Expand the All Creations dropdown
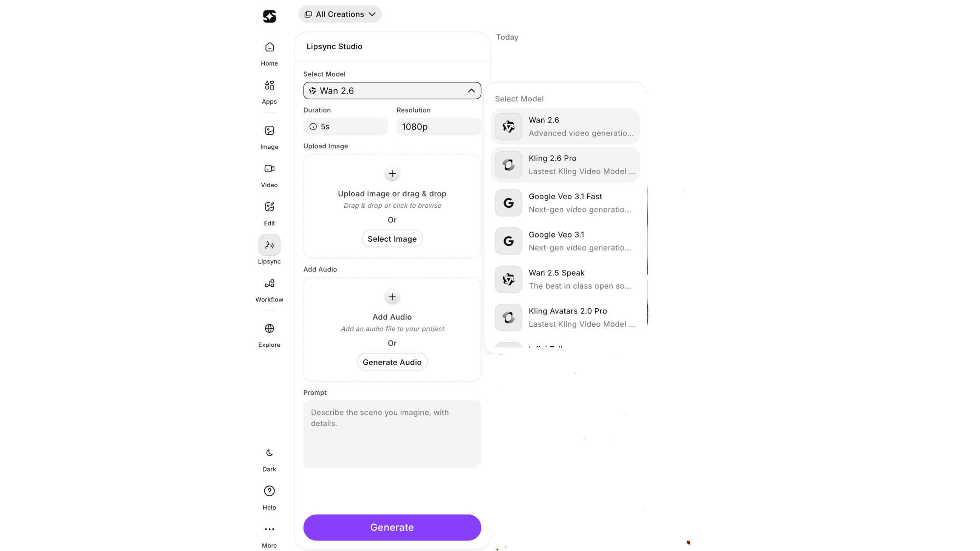 tap(340, 14)
